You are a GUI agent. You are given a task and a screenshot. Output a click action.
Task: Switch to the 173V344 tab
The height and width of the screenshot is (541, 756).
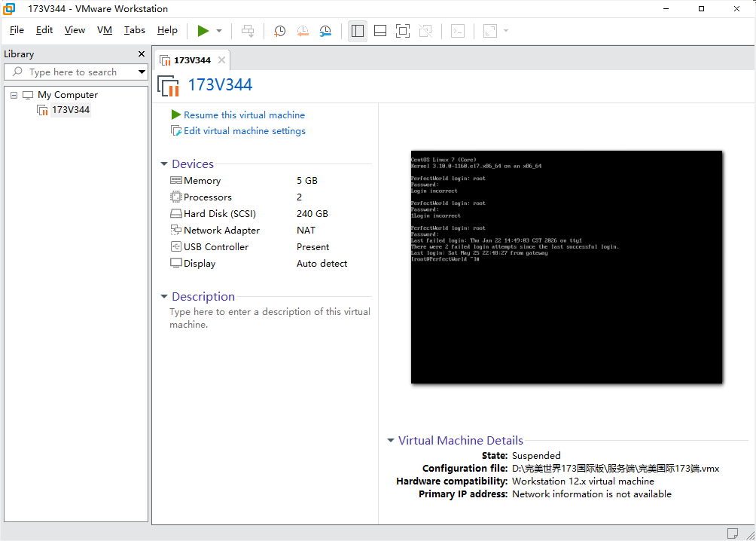192,60
